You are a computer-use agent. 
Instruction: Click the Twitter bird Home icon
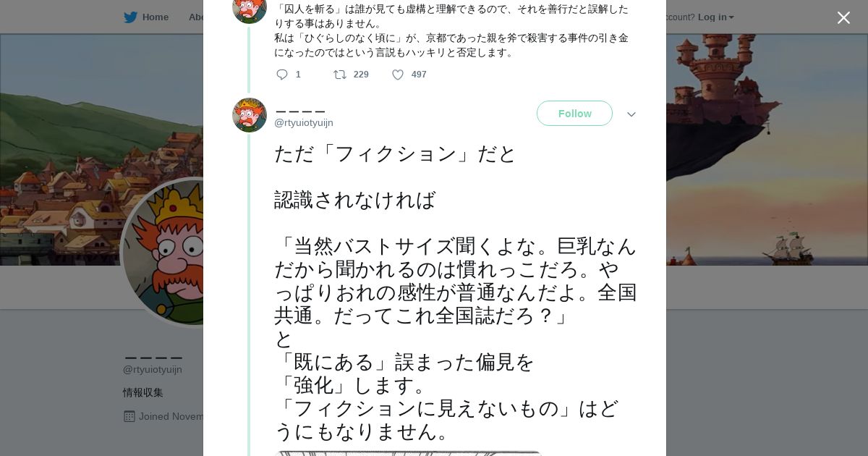coord(130,17)
